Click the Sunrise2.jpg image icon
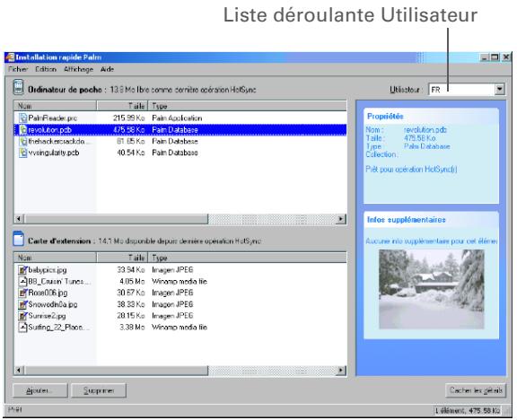This screenshot has height=420, width=517. tap(22, 316)
